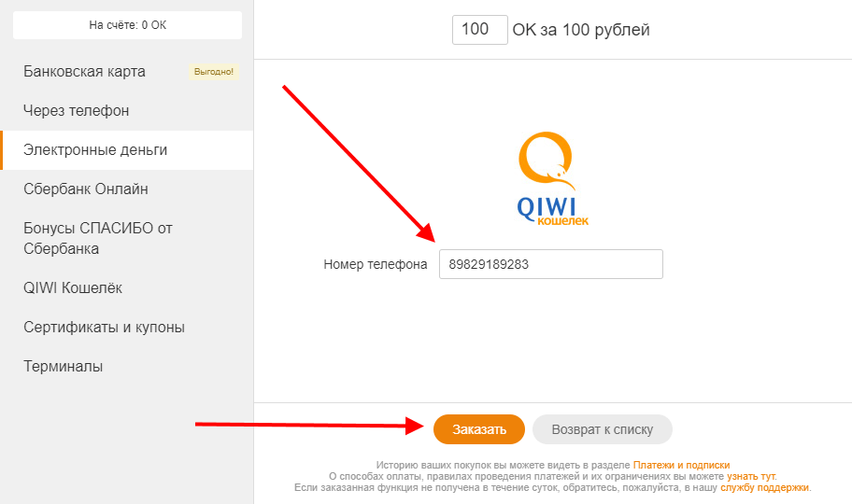Open the Платежи и подписки link
The width and height of the screenshot is (852, 504).
pyautogui.click(x=681, y=465)
